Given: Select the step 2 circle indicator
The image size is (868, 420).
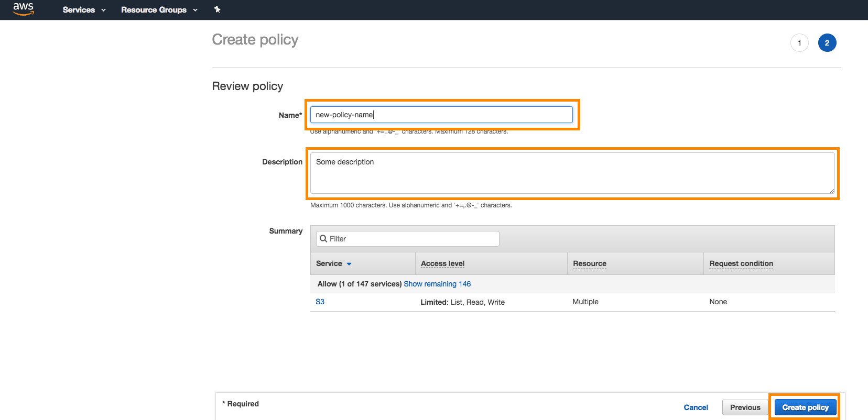Looking at the screenshot, I should click(827, 43).
